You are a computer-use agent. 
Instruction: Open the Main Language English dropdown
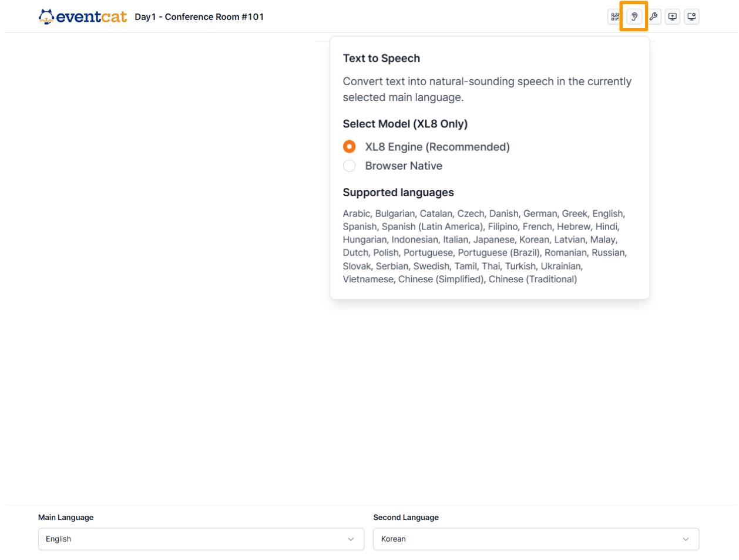[x=201, y=539]
